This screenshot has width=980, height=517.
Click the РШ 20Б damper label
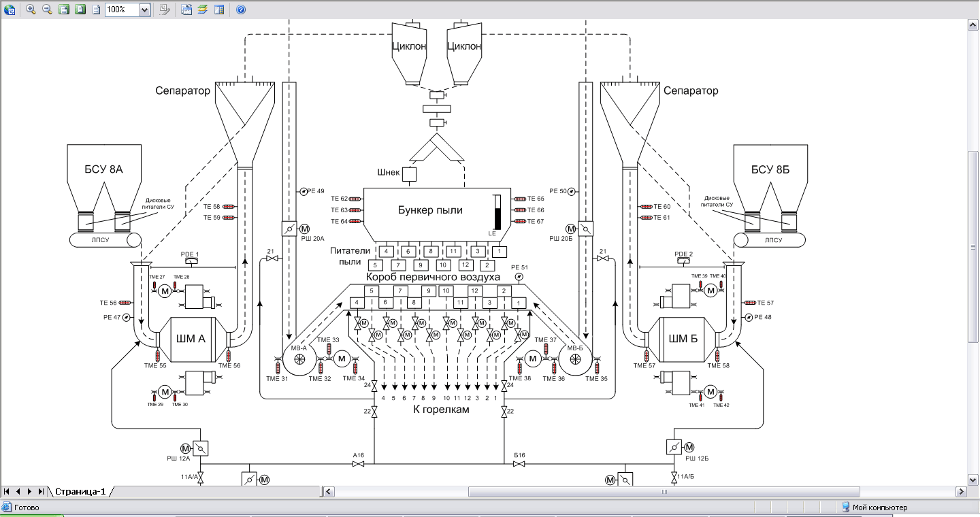(x=562, y=239)
